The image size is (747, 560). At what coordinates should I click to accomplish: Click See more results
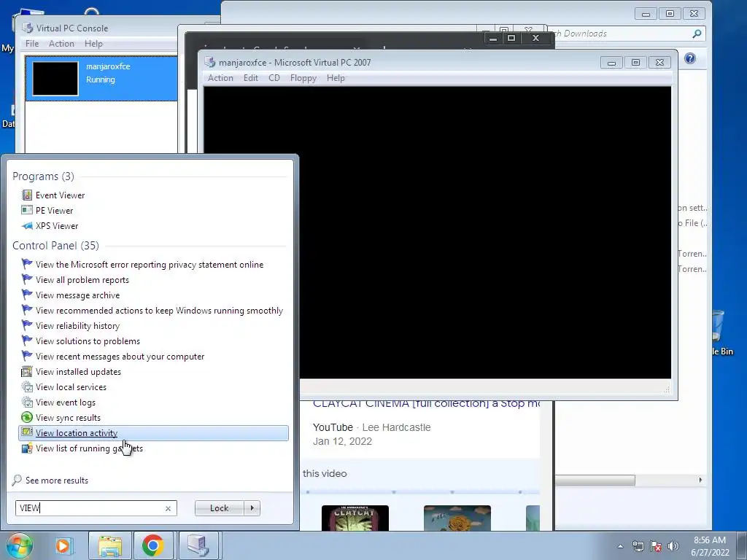pyautogui.click(x=50, y=480)
